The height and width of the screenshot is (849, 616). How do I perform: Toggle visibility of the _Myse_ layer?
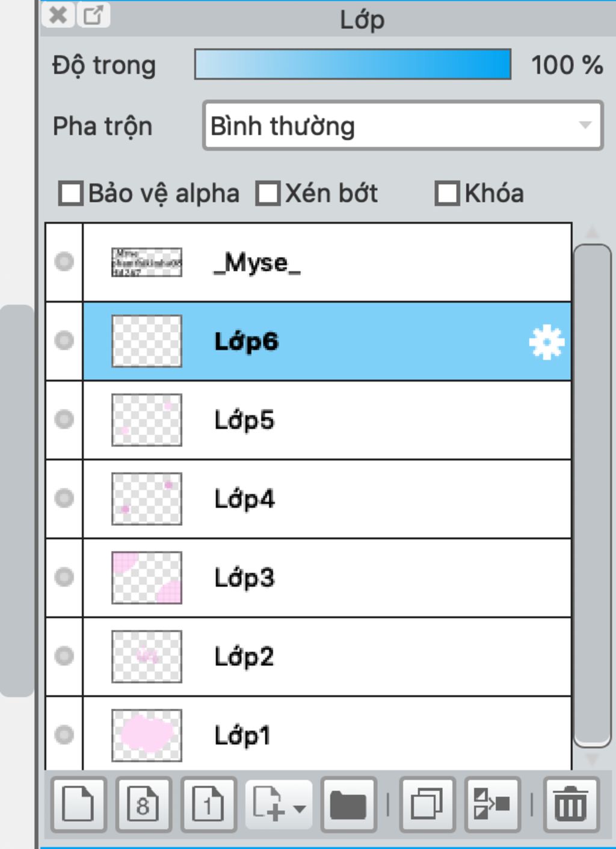[64, 262]
